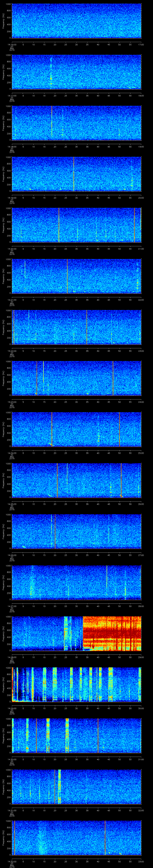
Task: Click the 14:27:00 start time label
Action: coord(12,606)
